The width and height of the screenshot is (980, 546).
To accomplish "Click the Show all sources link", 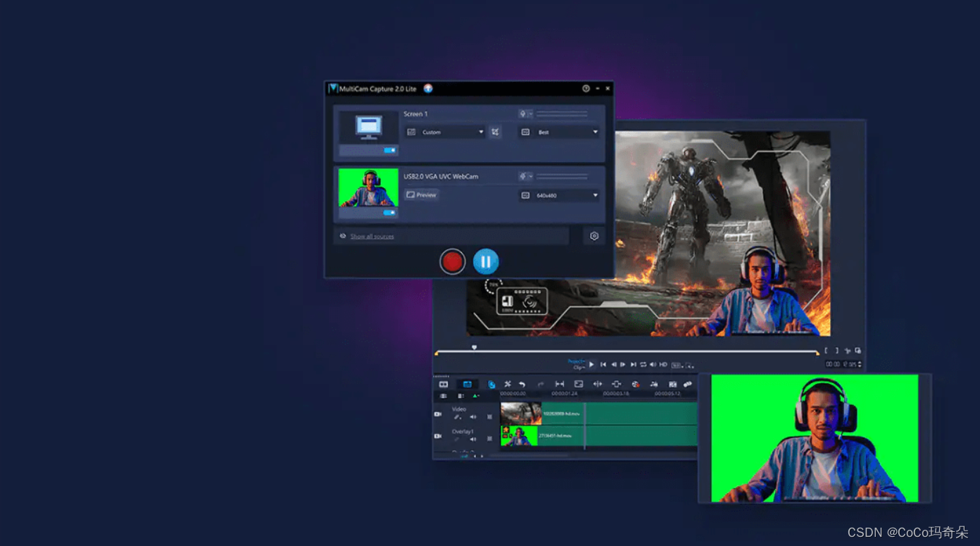I will [x=372, y=236].
